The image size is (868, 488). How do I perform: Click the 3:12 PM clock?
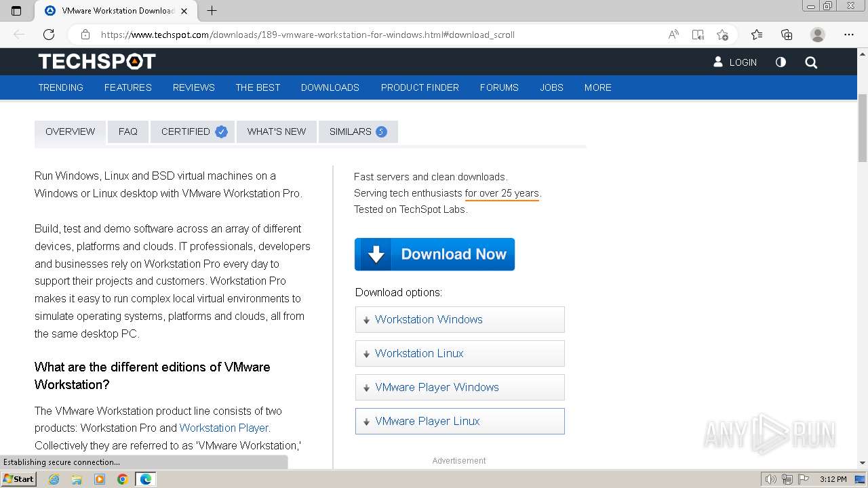click(833, 479)
